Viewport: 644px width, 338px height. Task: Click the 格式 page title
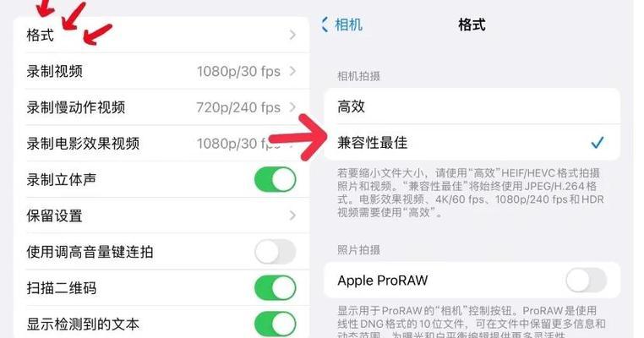click(x=472, y=25)
